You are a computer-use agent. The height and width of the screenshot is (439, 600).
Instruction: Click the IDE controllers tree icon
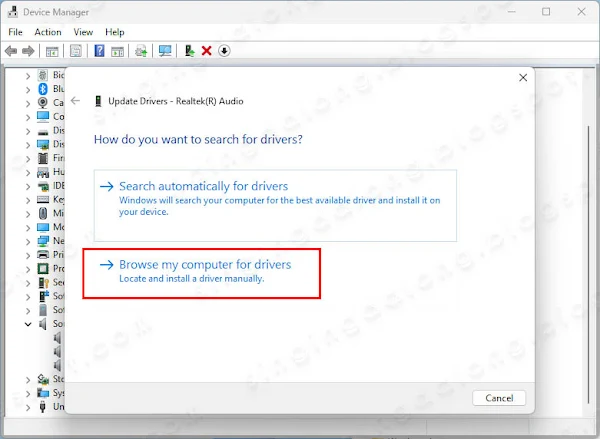[43, 186]
